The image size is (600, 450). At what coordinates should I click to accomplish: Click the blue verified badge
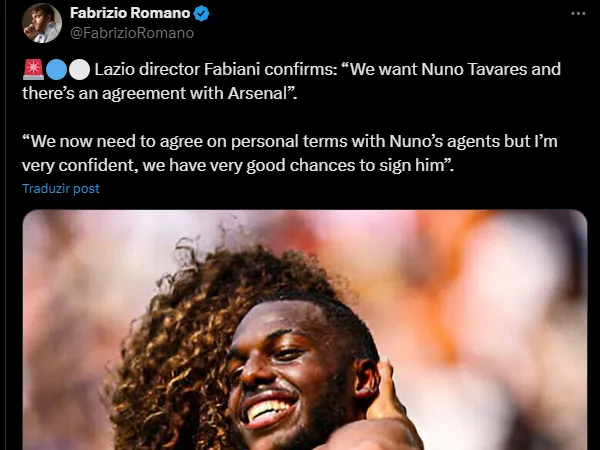pyautogui.click(x=201, y=14)
